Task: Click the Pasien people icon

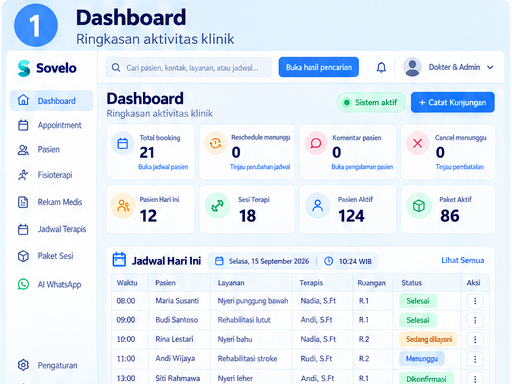Action: point(23,150)
